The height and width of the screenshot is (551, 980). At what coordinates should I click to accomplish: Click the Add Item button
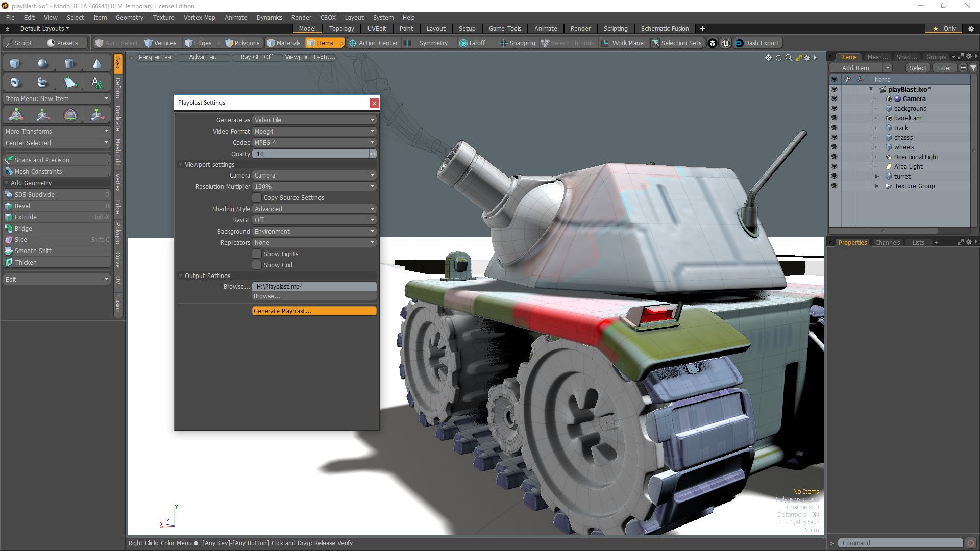(x=855, y=68)
